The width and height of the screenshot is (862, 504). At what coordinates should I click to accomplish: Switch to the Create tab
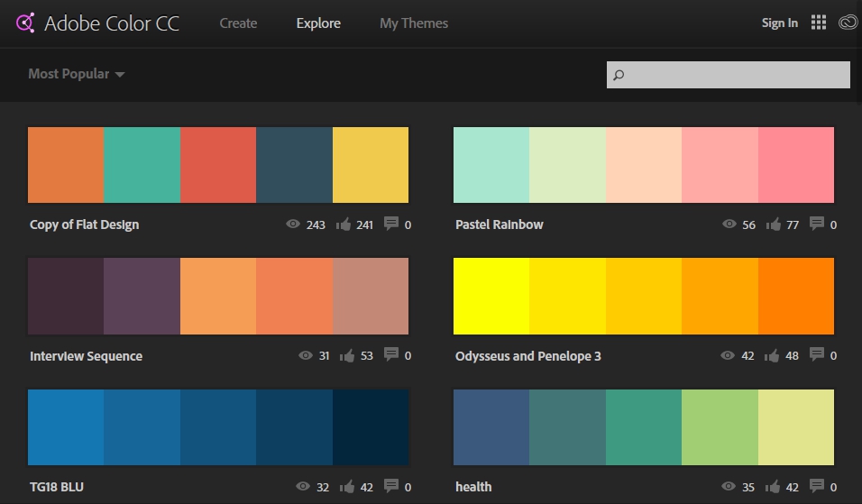tap(238, 23)
